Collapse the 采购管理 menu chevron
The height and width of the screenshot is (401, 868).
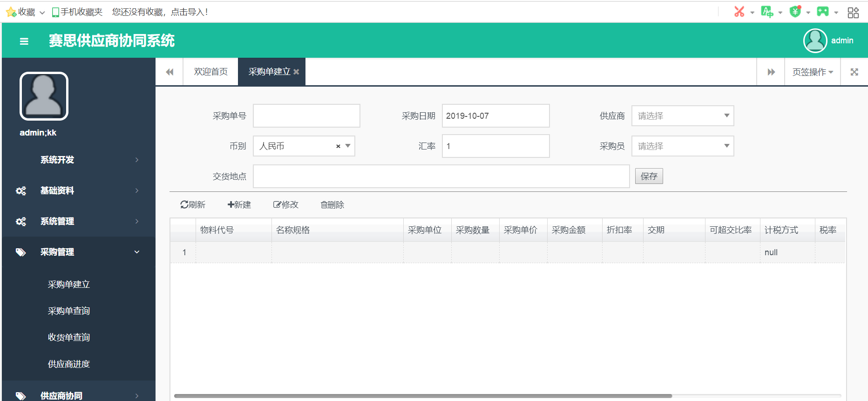click(x=137, y=252)
